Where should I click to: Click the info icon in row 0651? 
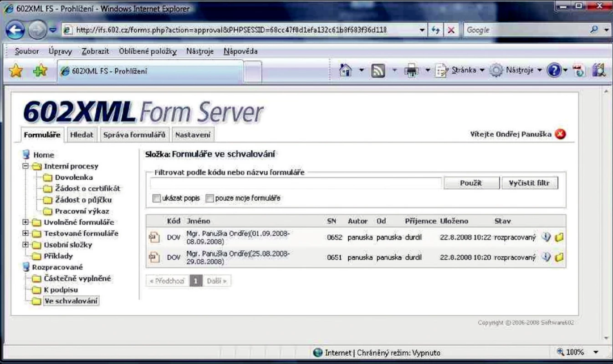click(546, 257)
